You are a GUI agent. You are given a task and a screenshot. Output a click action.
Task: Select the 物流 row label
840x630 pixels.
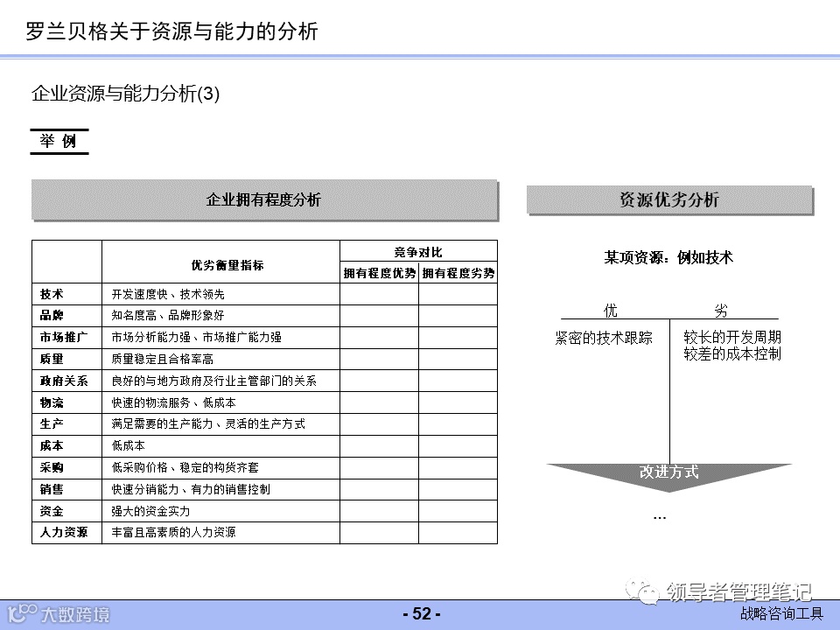[x=52, y=402]
